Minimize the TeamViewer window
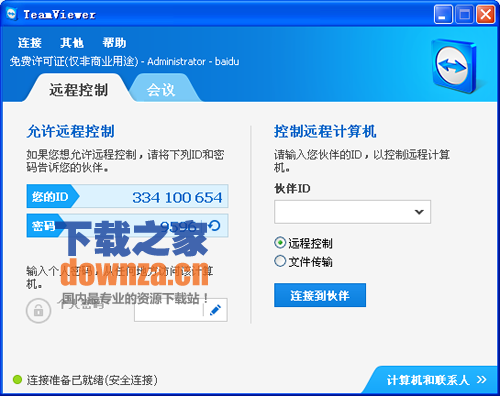 pos(443,14)
